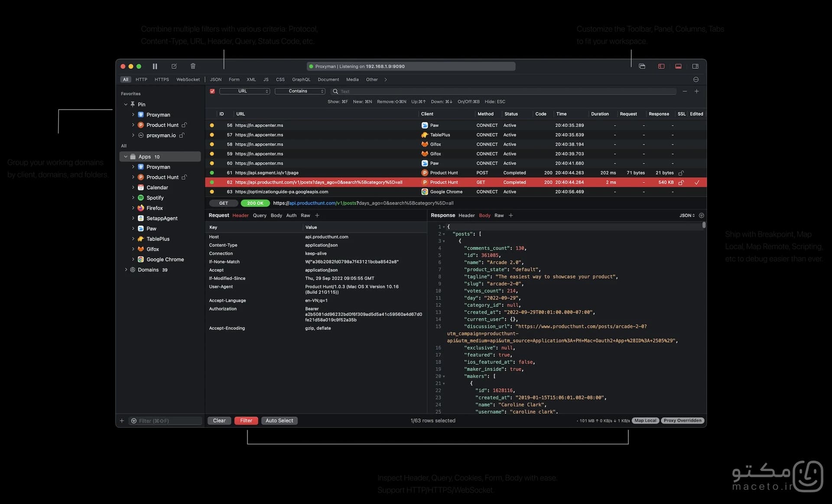Click the GET method badge
Screen dimensions: 832x504
tap(224, 203)
